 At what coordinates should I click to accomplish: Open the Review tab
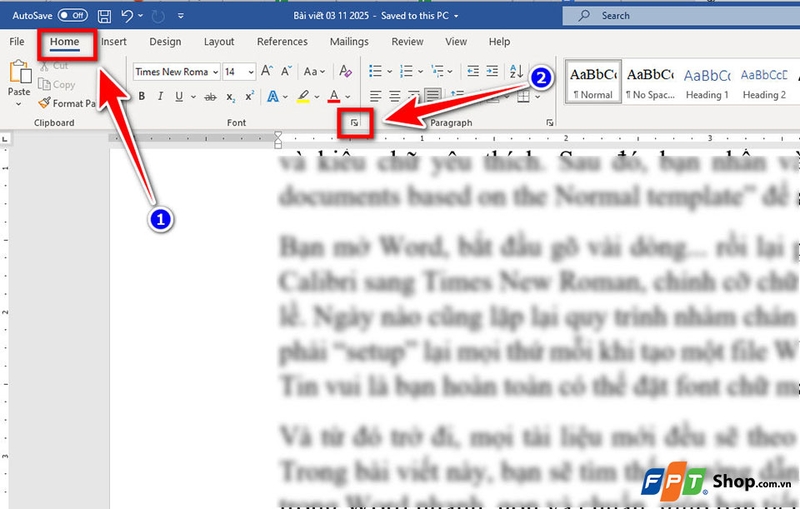[x=407, y=41]
